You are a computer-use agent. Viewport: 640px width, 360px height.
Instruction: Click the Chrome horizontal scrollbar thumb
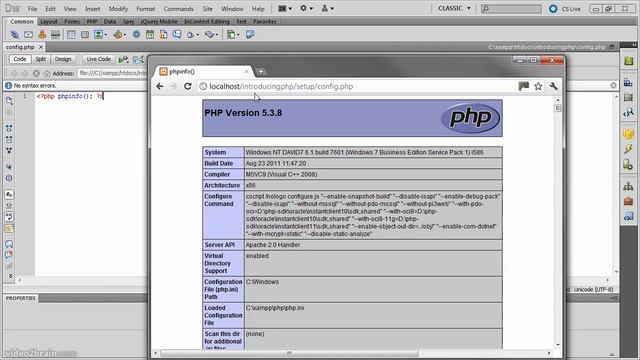289,353
